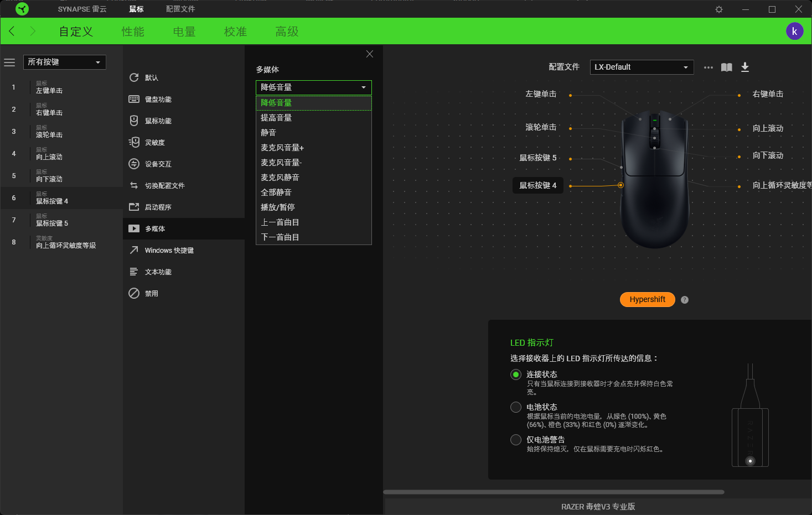Click the open-book guide icon
Viewport: 812px width, 515px height.
click(x=727, y=67)
